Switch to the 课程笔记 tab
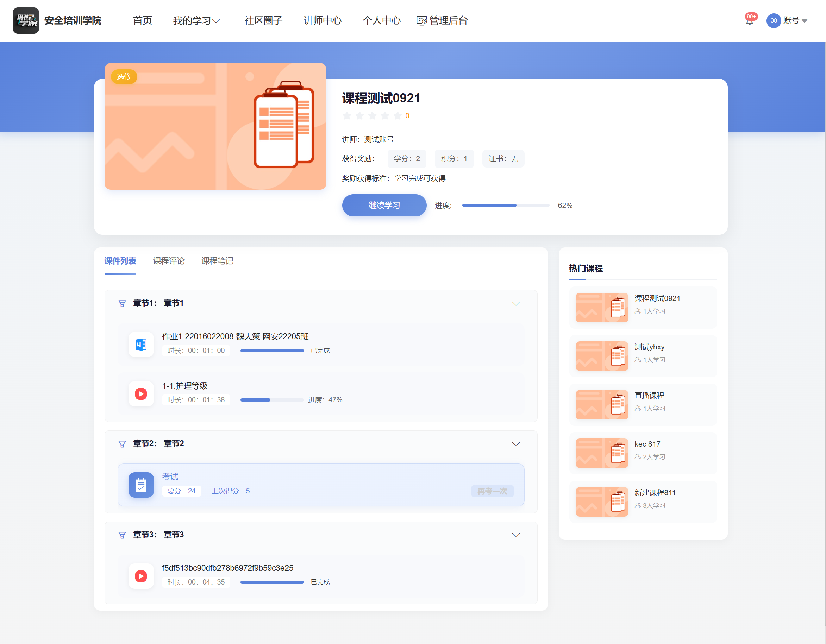This screenshot has height=644, width=826. coord(217,261)
